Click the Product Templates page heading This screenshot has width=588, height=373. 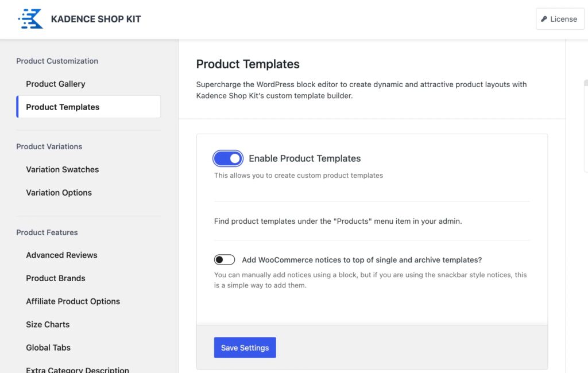(248, 64)
